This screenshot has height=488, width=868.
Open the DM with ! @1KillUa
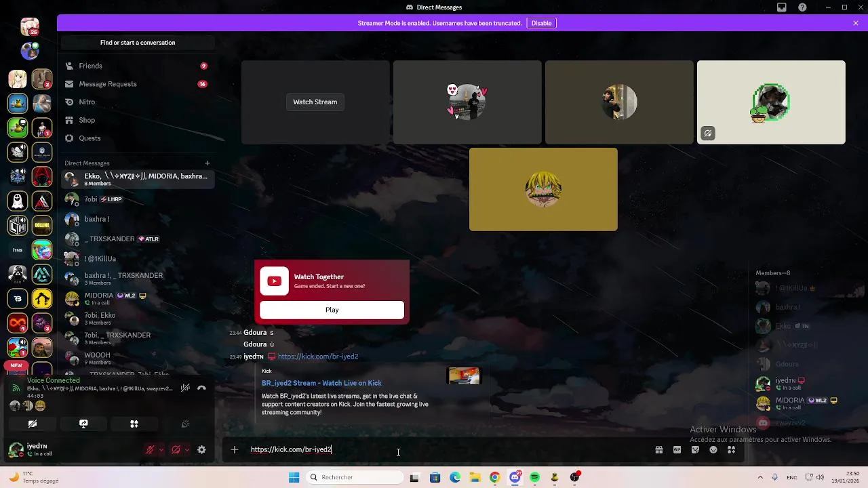tap(138, 259)
